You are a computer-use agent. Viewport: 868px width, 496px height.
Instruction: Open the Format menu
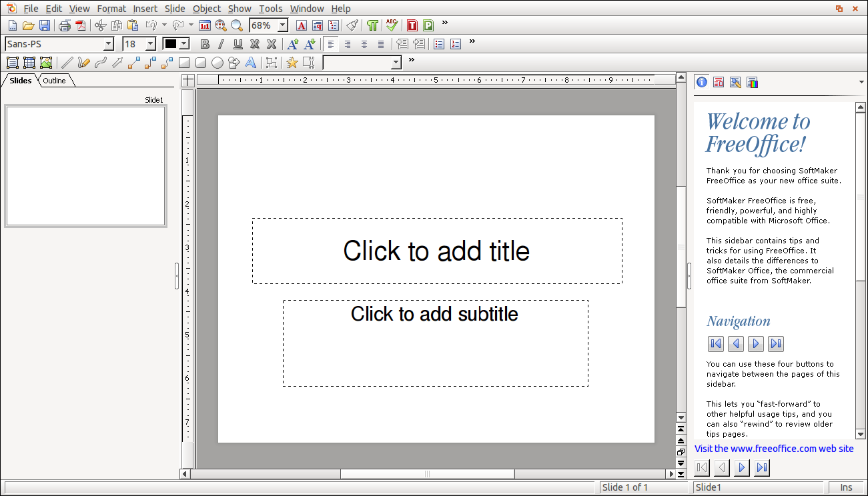coord(111,9)
